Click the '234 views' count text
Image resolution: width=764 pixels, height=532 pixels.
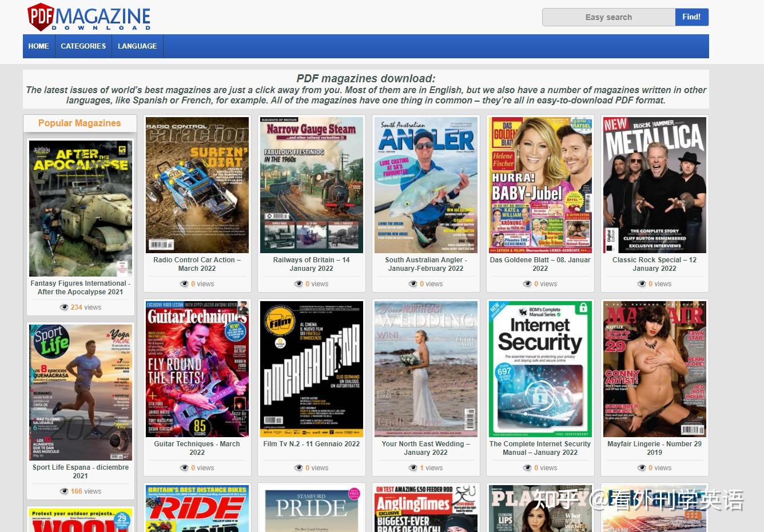tap(86, 307)
